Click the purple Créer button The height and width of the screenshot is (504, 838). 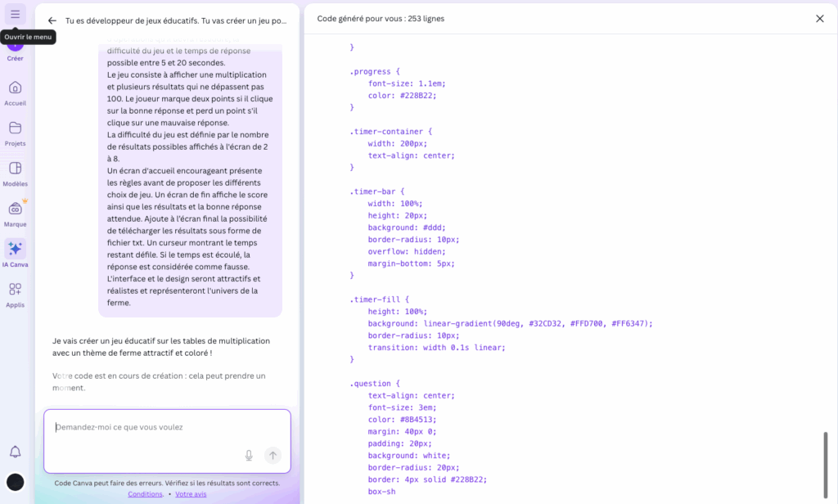pos(15,47)
